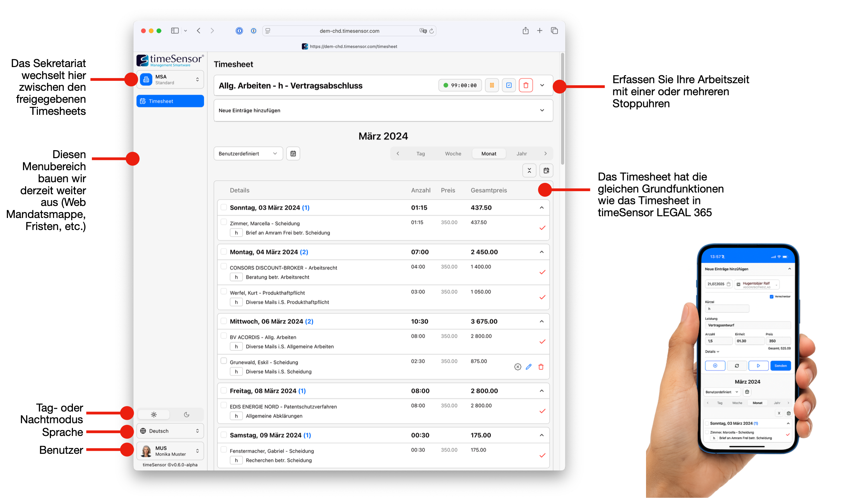Toggle the browser sidebar
The width and height of the screenshot is (849, 504).
click(x=175, y=31)
